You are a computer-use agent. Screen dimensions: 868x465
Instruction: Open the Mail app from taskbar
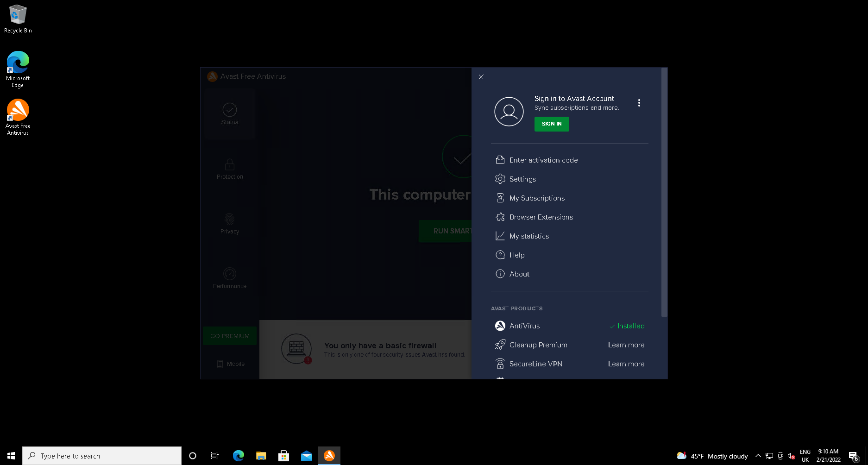[307, 456]
